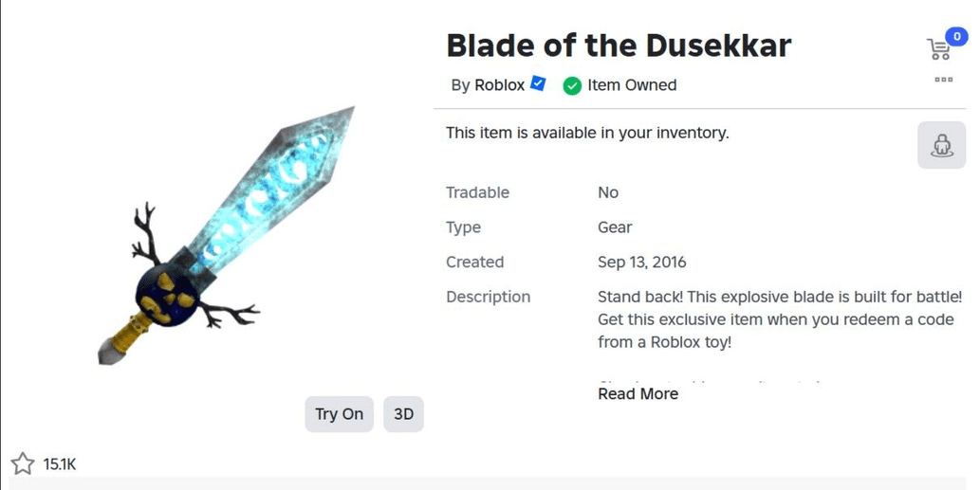Screen dimensions: 980x490
Task: Click the Sep 13, 2016 created date
Action: pyautogui.click(x=641, y=262)
